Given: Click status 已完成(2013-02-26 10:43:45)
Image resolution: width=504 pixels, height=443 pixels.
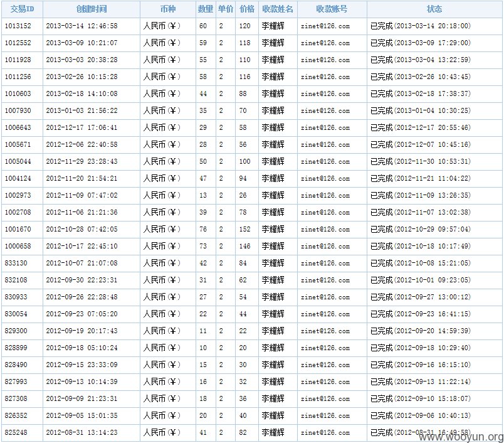Looking at the screenshot, I should pos(421,77).
